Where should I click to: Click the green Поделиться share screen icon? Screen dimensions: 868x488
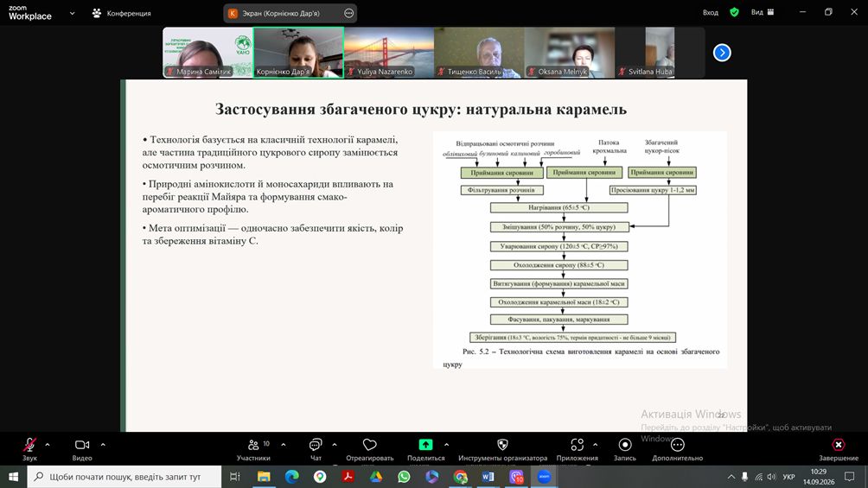(x=425, y=444)
